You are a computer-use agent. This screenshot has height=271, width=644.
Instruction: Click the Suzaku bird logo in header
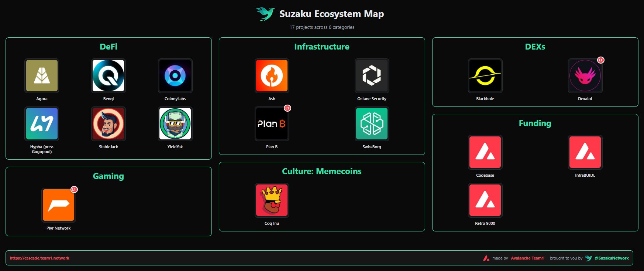coord(265,14)
